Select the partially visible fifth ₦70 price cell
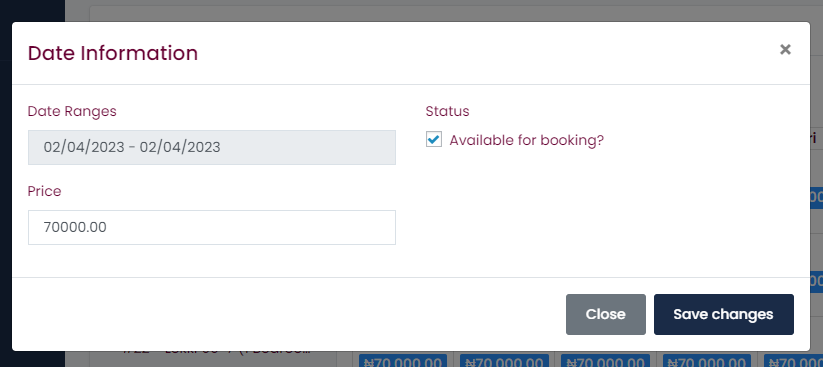Screen dimensions: 823x367 [x=794, y=361]
